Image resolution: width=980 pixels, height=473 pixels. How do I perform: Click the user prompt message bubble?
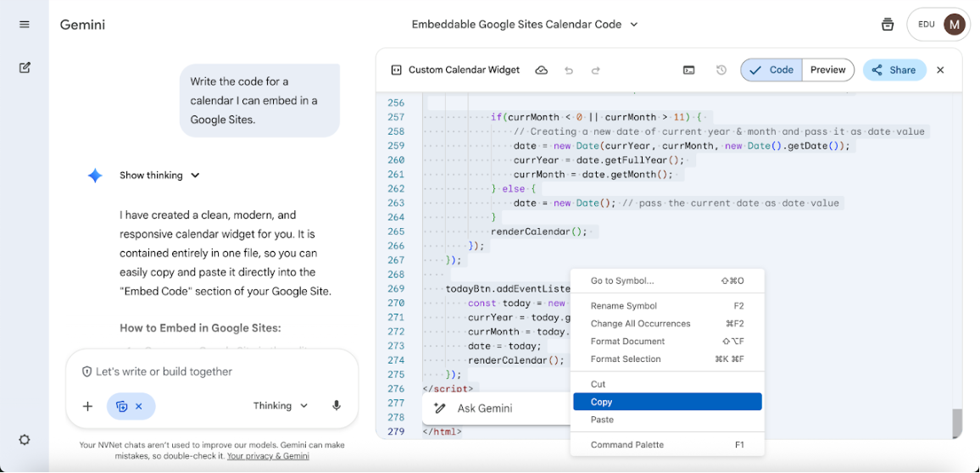click(x=260, y=100)
